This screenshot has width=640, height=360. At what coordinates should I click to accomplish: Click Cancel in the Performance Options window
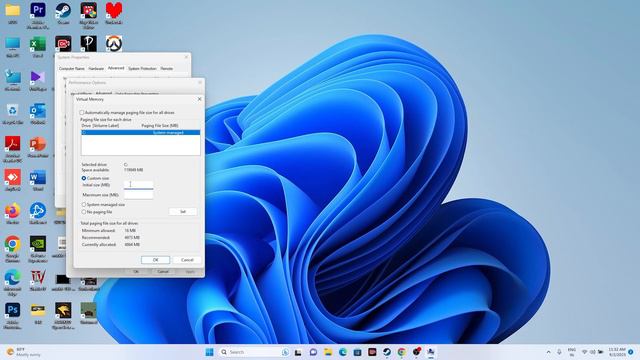click(x=163, y=271)
